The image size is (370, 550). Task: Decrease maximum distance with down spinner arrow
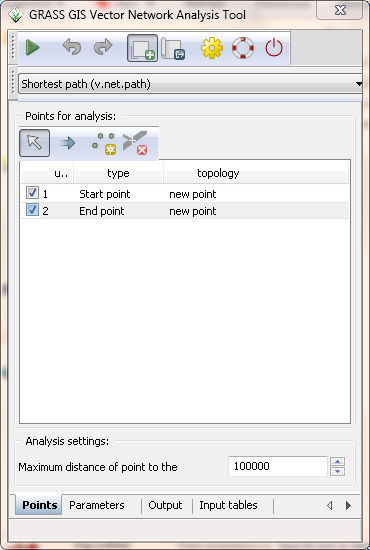[337, 471]
